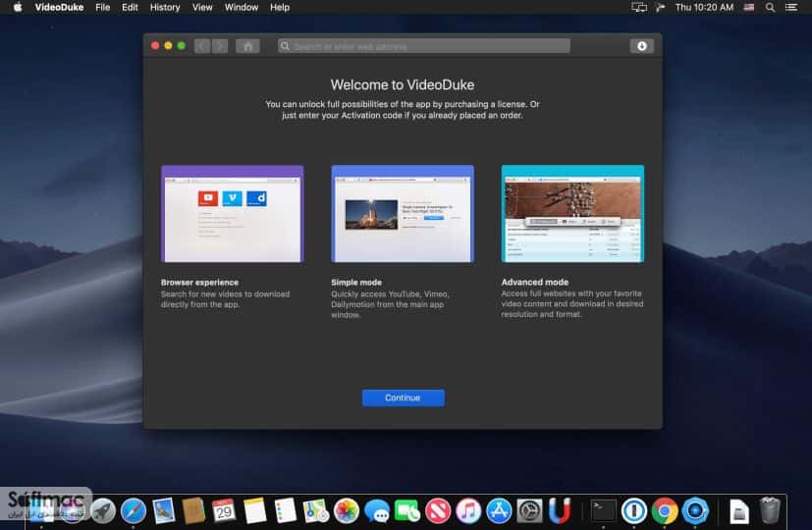Screen dimensions: 812x530
Task: Select the Simple mode thumbnail
Action: 403,214
